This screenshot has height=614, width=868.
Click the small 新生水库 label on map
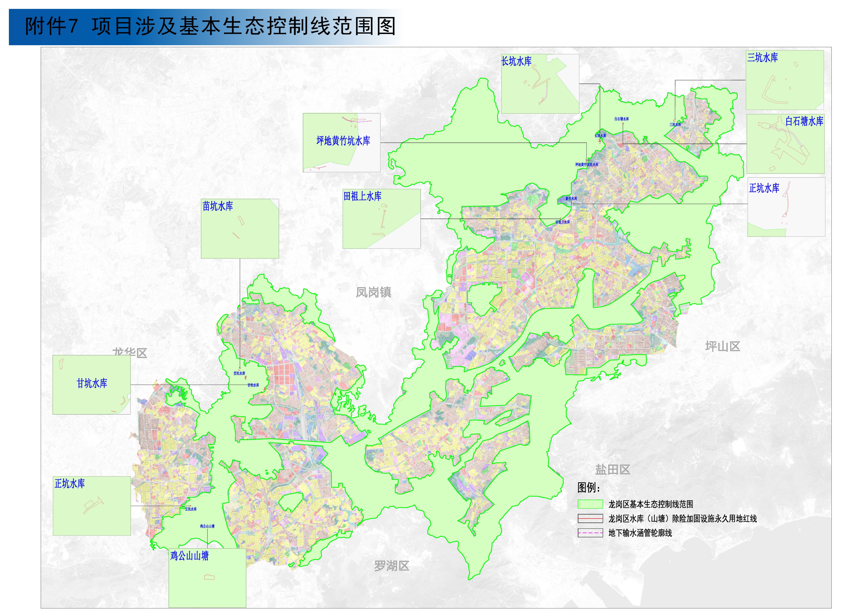coord(571,198)
